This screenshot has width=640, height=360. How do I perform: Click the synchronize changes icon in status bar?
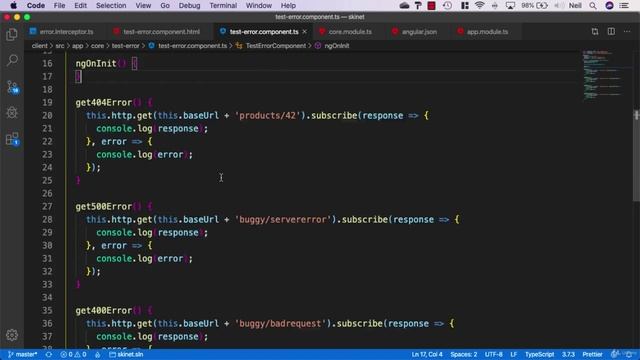click(49, 354)
